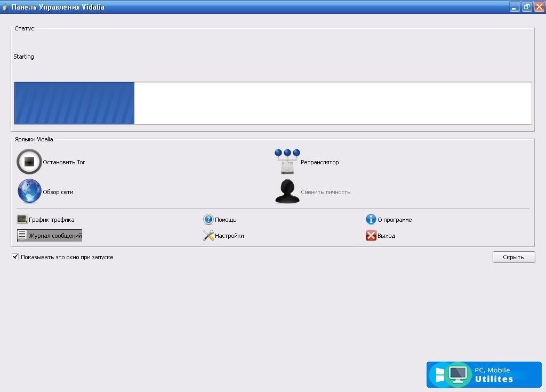Click the blue info About icon
546x392 pixels.
coord(371,219)
